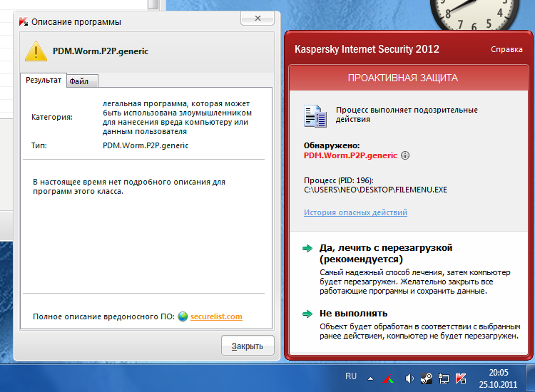Viewport: 535px width, 392px height.
Task: Show hidden tray icons arrow
Action: (x=370, y=378)
